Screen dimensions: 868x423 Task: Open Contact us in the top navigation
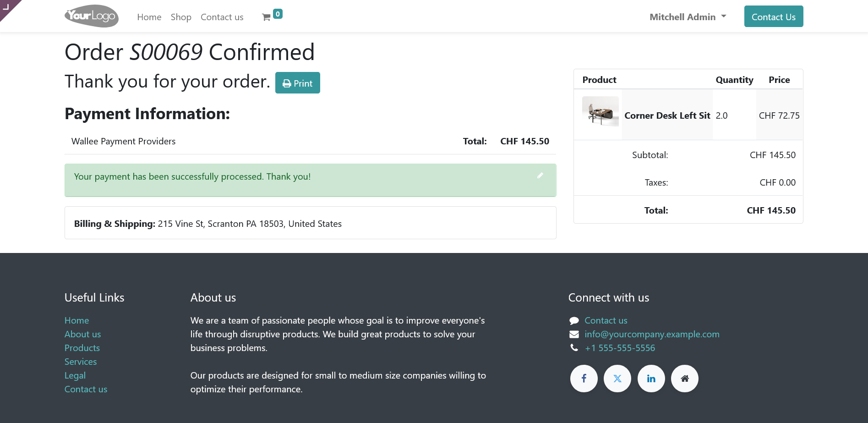(x=222, y=17)
